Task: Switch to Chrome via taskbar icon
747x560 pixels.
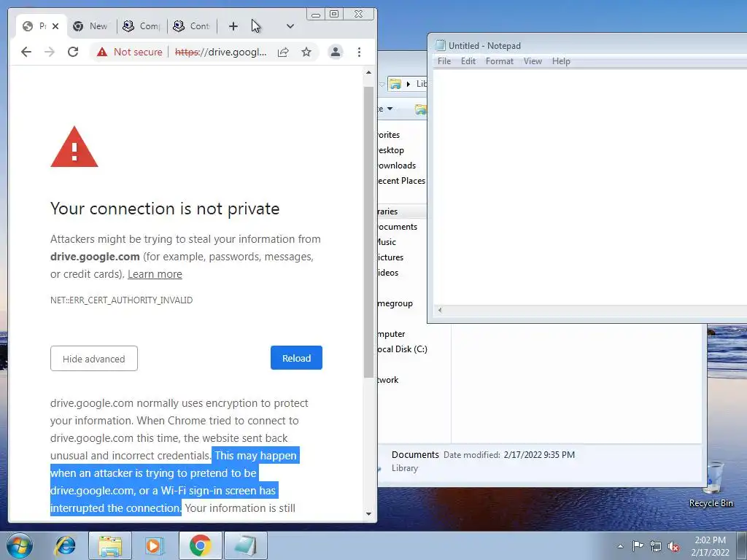Action: coord(200,545)
